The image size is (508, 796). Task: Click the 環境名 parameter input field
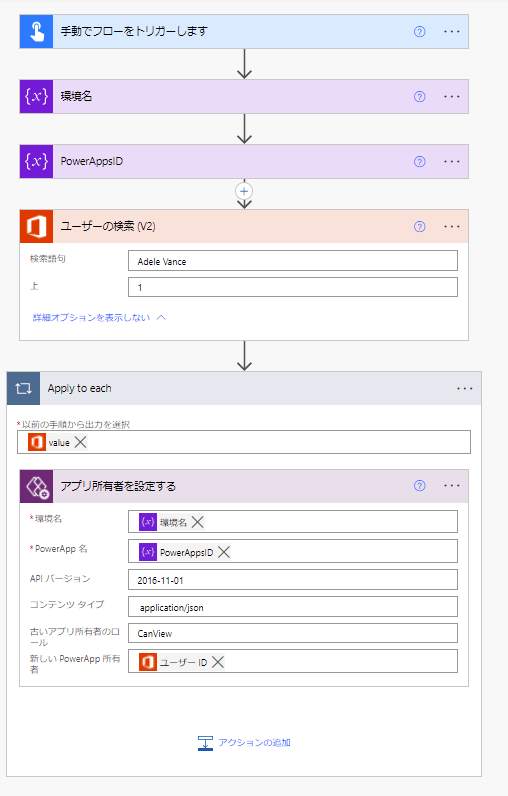click(x=293, y=521)
